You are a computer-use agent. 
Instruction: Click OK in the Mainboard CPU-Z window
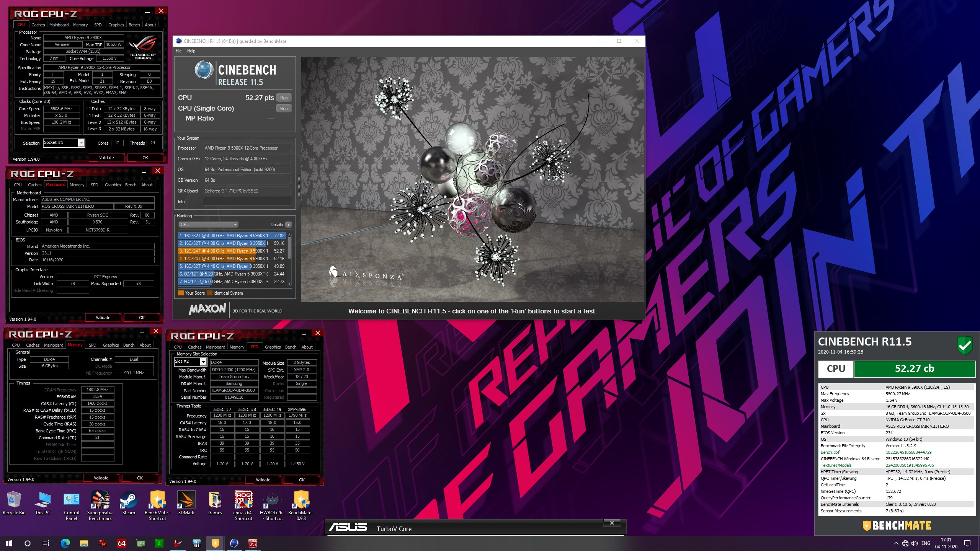[x=142, y=318]
